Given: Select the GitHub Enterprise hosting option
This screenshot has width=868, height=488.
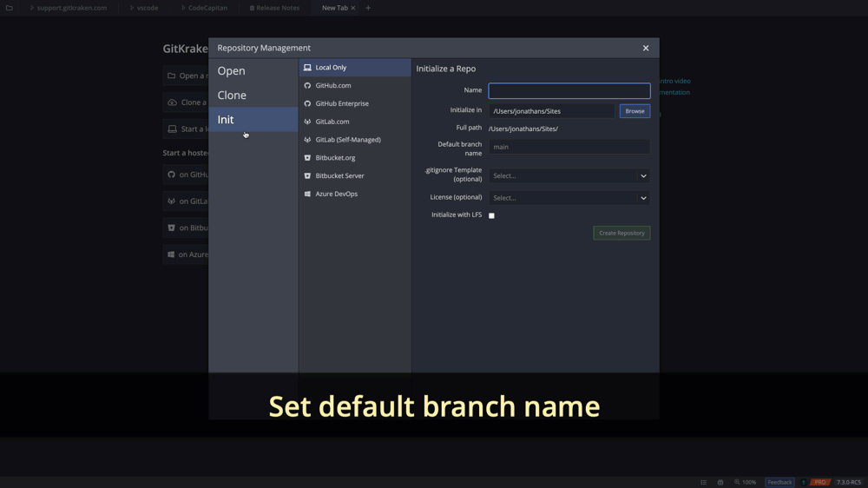Looking at the screenshot, I should [355, 103].
